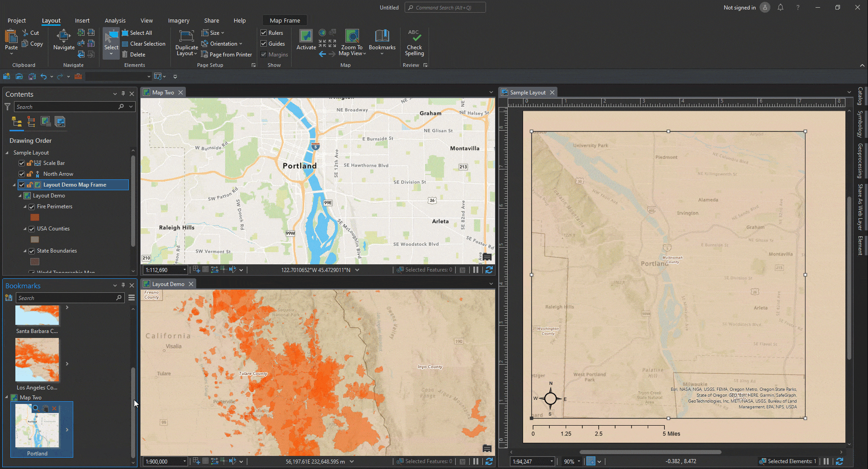Toggle the Guides checkbox
This screenshot has height=469, width=868.
pyautogui.click(x=264, y=44)
